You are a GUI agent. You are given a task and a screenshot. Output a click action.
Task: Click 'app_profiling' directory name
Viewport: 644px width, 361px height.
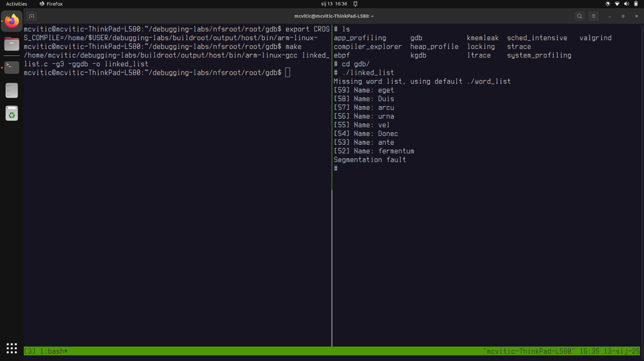point(360,38)
